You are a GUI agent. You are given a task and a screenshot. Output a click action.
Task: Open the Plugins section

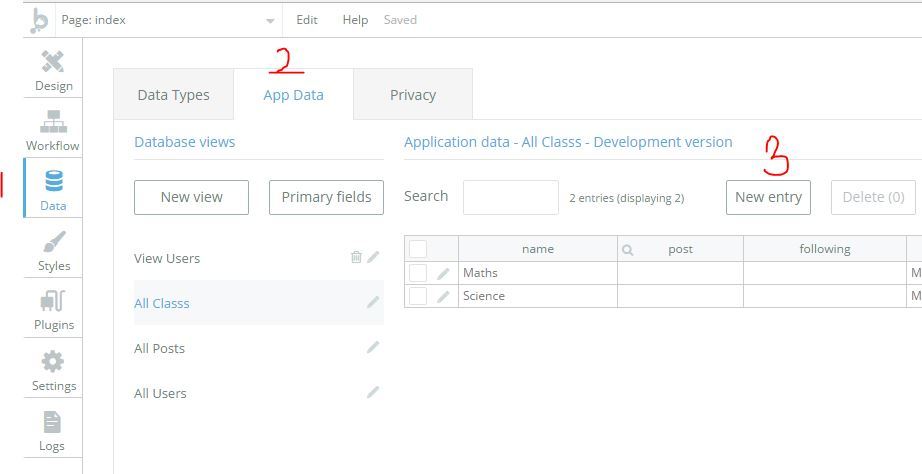53,310
